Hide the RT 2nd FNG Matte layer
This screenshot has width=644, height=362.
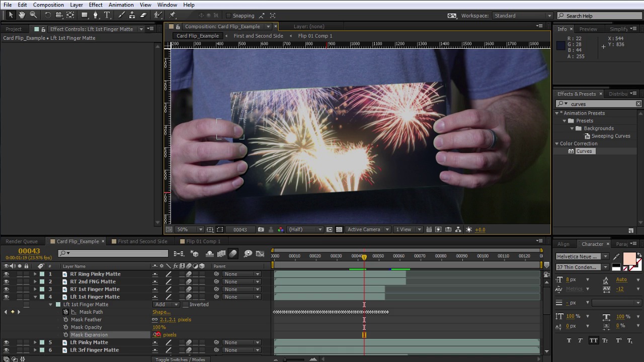(6, 282)
